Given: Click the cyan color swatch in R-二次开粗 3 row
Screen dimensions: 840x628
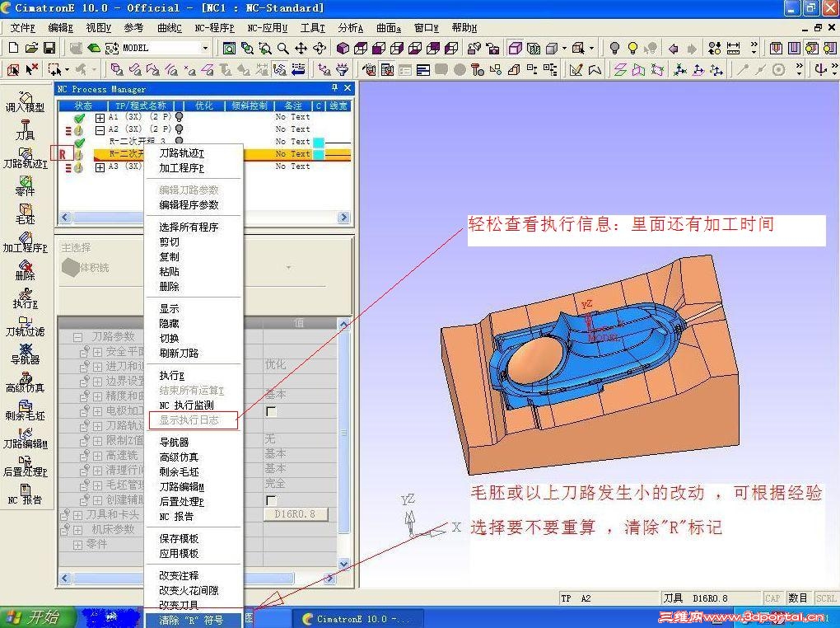Looking at the screenshot, I should coord(319,142).
